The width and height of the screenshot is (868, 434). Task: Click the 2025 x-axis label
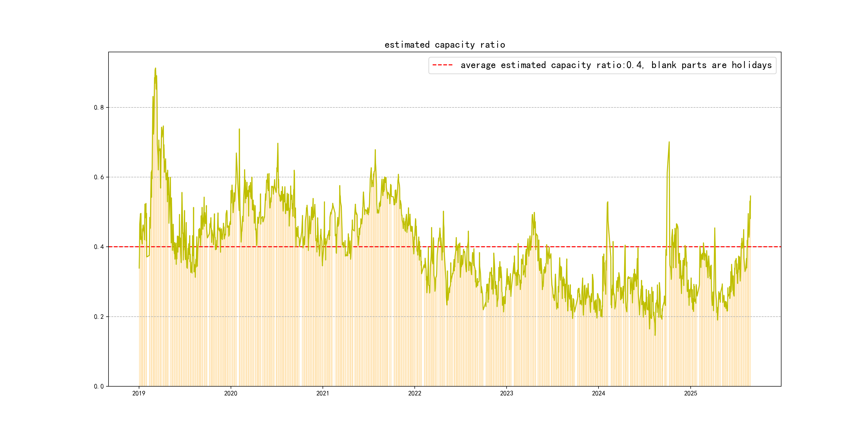[x=690, y=393]
